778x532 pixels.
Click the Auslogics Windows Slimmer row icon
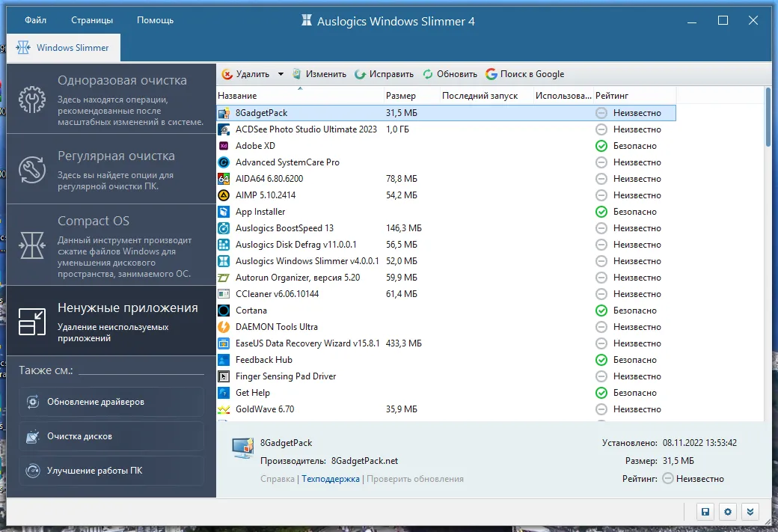click(x=224, y=261)
